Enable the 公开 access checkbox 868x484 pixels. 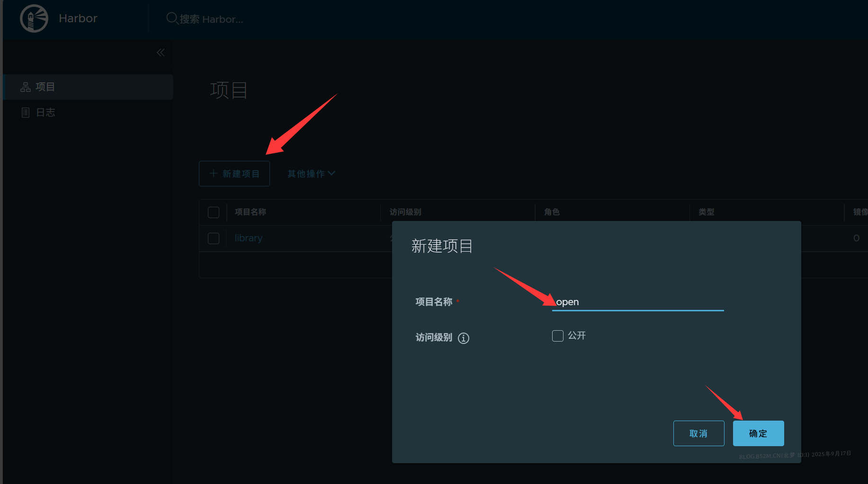pyautogui.click(x=558, y=336)
